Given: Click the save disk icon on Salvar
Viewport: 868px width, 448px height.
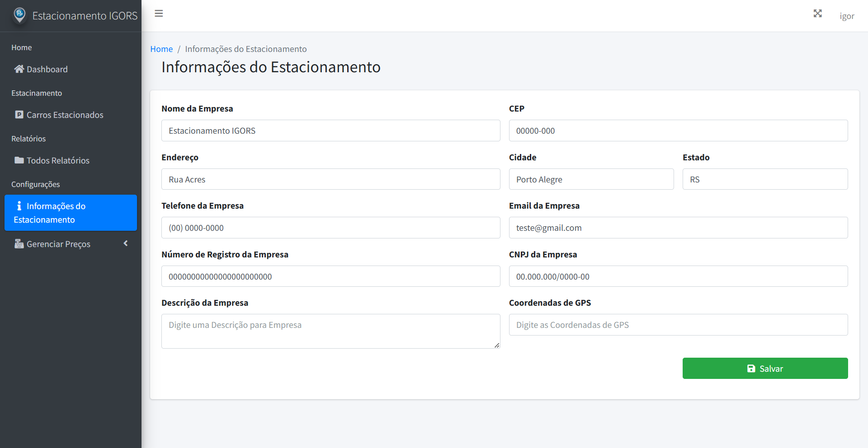Looking at the screenshot, I should [751, 369].
